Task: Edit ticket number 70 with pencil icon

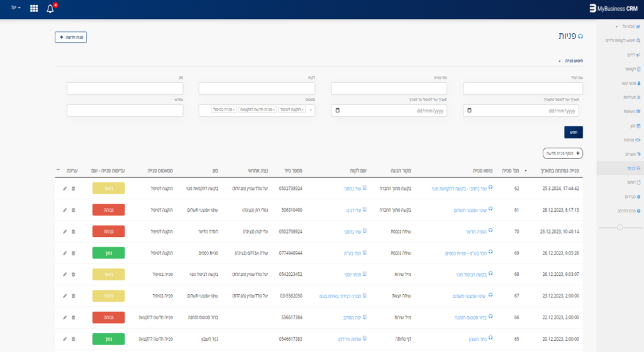Action: [65, 232]
